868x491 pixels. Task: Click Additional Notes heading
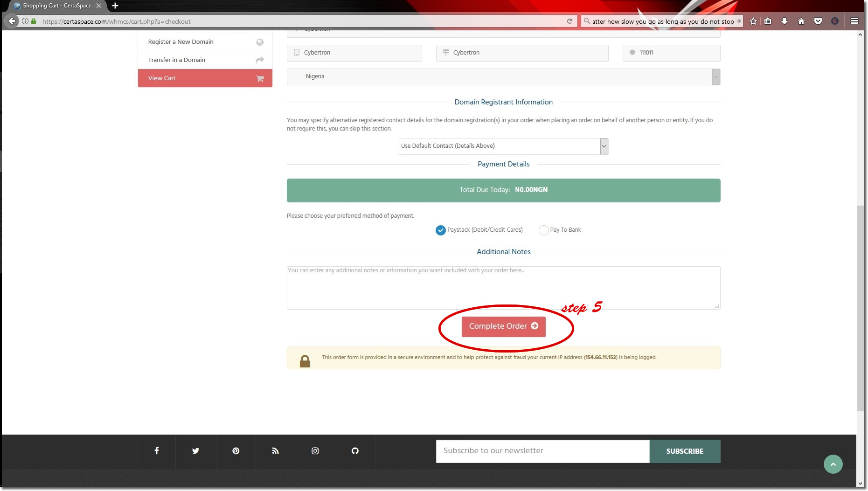504,252
